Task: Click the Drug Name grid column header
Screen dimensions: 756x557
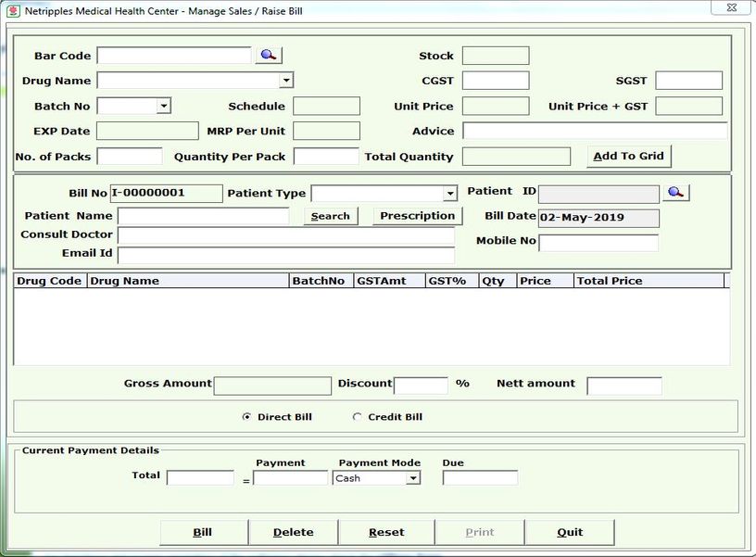Action: coord(188,281)
